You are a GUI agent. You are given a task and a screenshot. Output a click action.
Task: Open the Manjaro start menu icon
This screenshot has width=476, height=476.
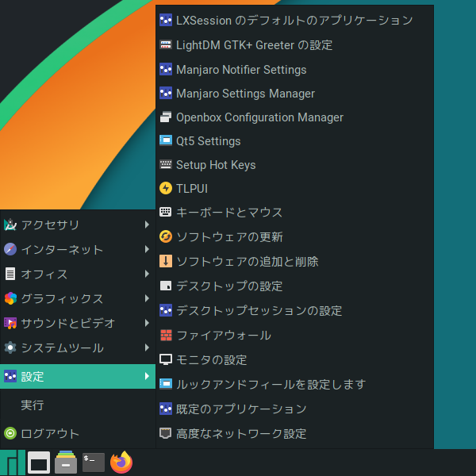click(x=13, y=463)
